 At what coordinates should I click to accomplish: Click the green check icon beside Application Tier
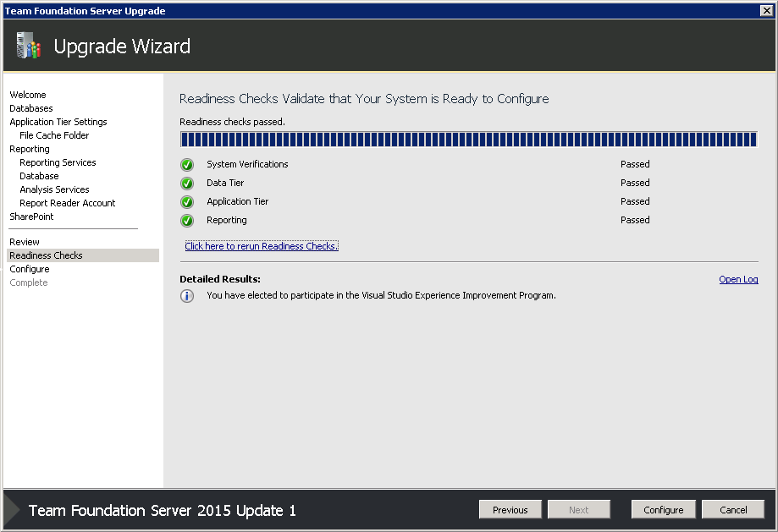pyautogui.click(x=187, y=202)
